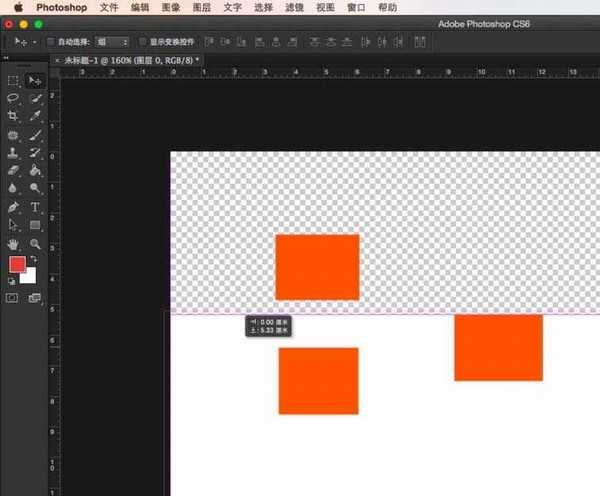Pick the Crop tool

13,116
